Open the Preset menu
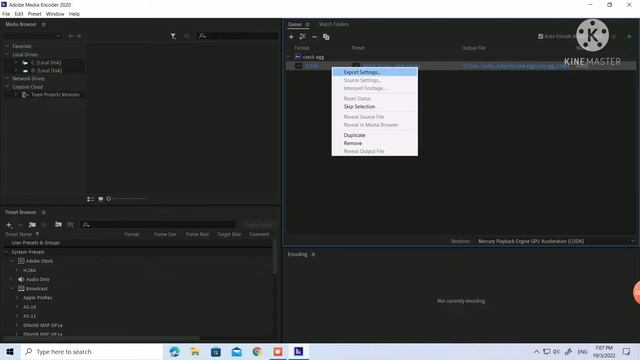 (x=34, y=14)
